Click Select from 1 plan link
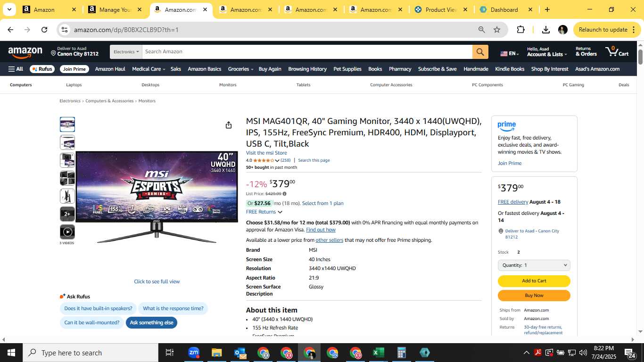This screenshot has width=644, height=362. click(322, 204)
